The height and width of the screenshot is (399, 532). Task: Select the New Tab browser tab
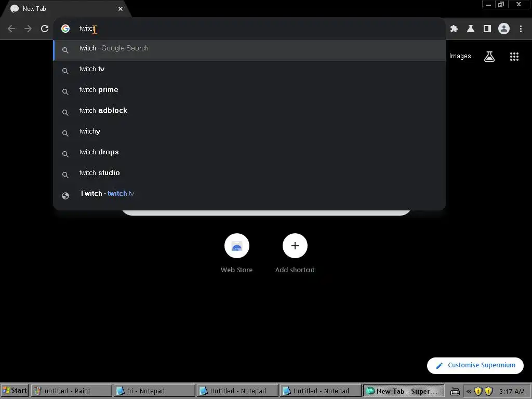coord(66,9)
